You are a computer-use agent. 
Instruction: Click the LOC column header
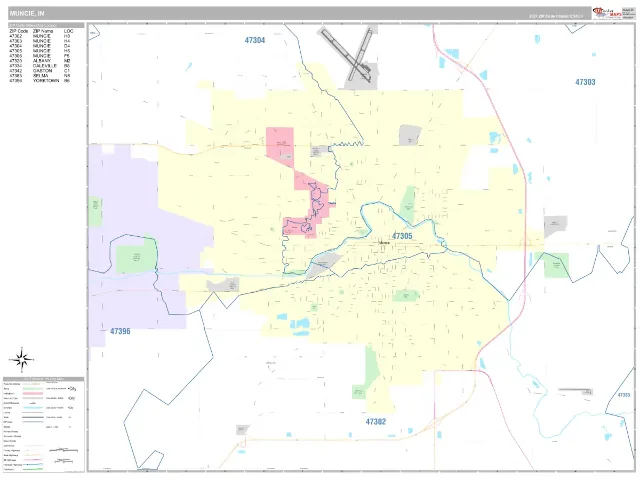(x=68, y=31)
